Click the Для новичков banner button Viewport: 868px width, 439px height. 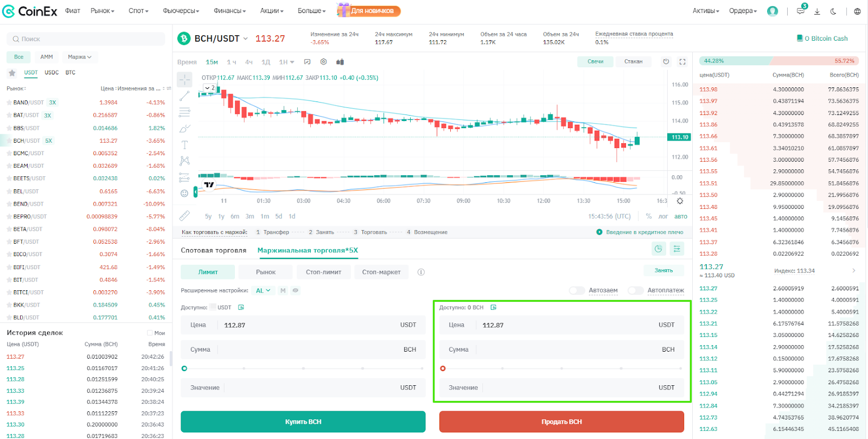[369, 11]
